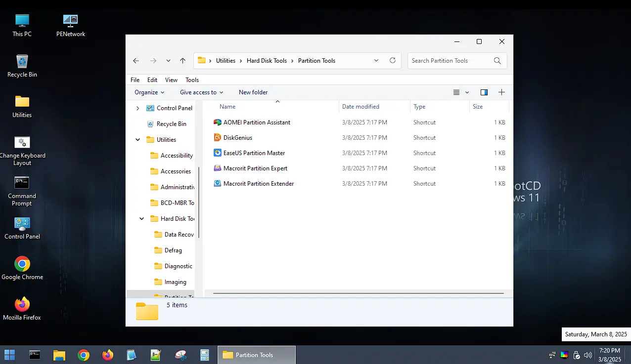This screenshot has width=631, height=364.
Task: Launch the Calculator from the taskbar
Action: point(204,355)
